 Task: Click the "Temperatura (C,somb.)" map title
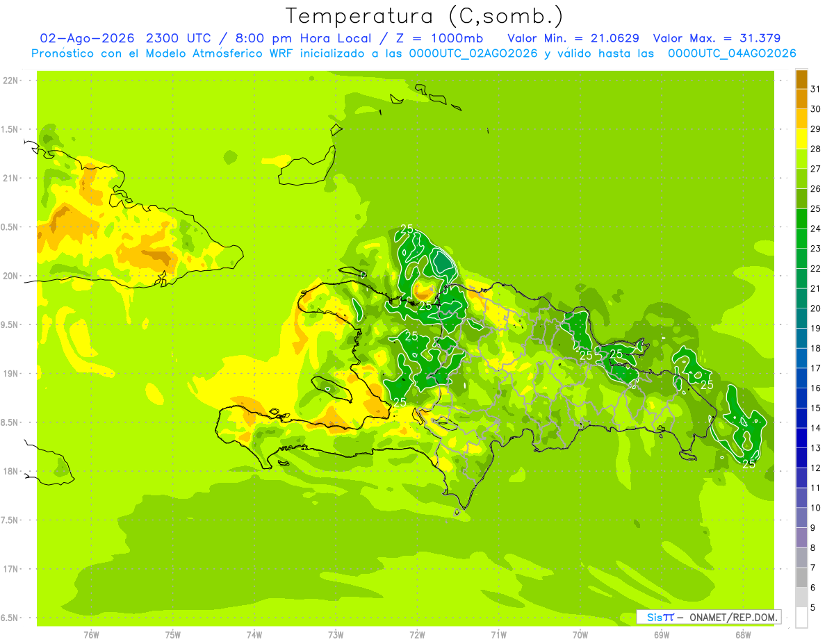(424, 16)
